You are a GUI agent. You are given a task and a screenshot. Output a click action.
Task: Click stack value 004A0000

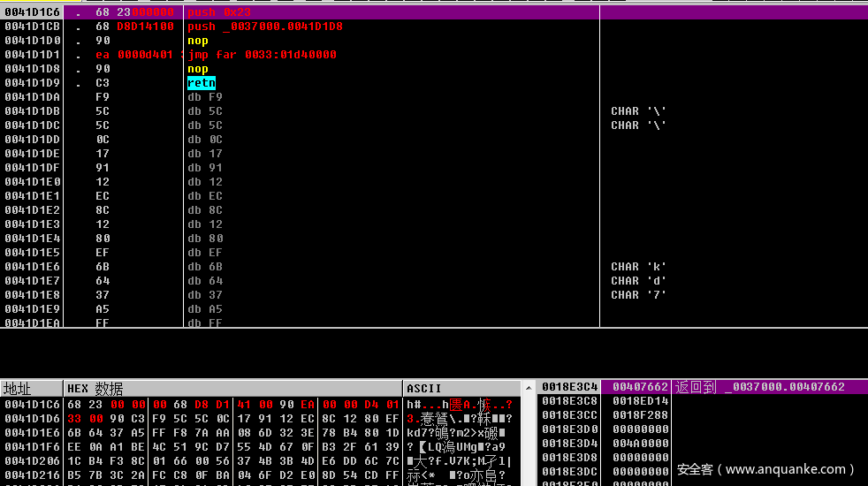pos(641,444)
